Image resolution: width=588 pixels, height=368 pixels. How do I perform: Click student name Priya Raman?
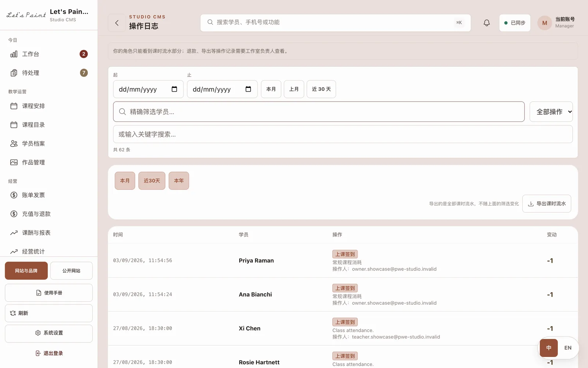256,261
